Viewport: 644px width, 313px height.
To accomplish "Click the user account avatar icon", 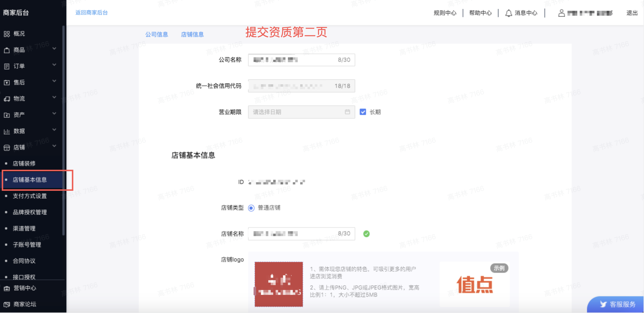I will (x=561, y=13).
